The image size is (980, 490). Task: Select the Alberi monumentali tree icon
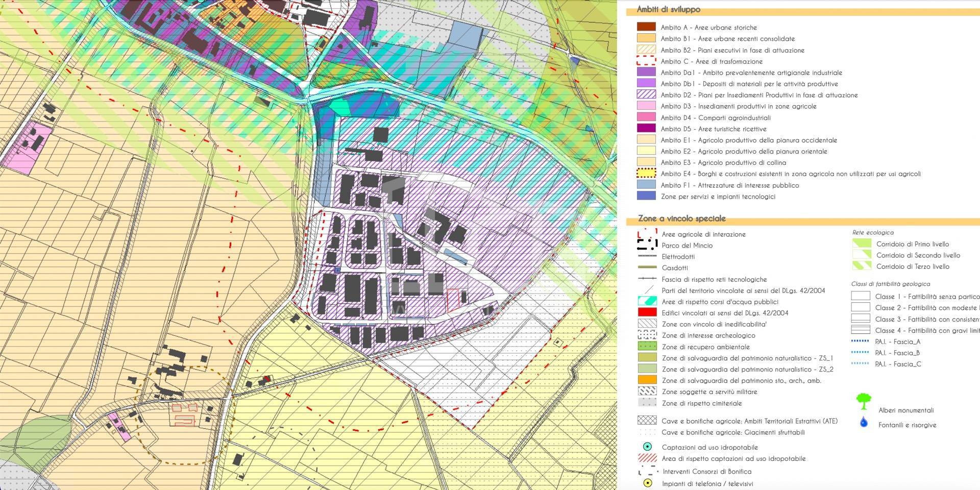pos(863,402)
